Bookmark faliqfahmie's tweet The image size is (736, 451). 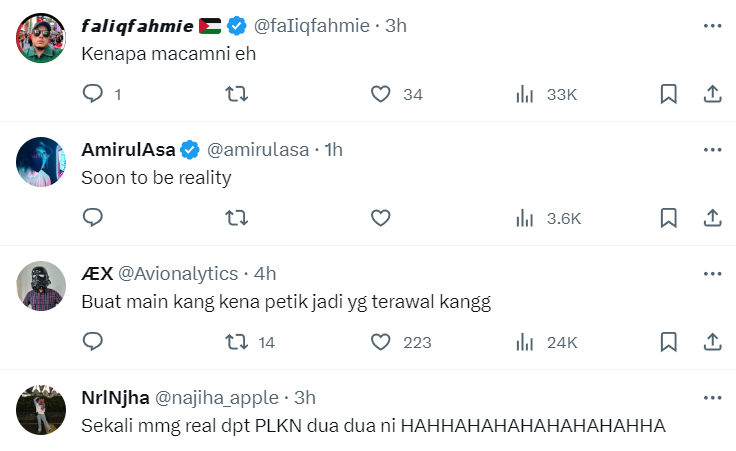point(669,94)
